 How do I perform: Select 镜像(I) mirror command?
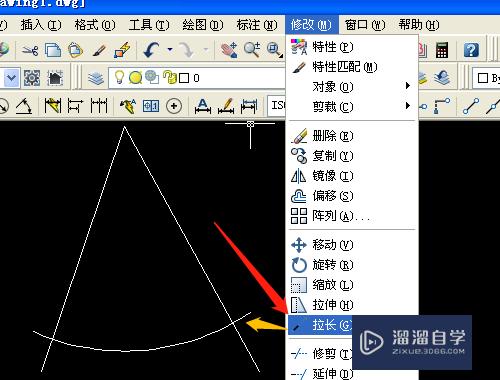[x=352, y=176]
